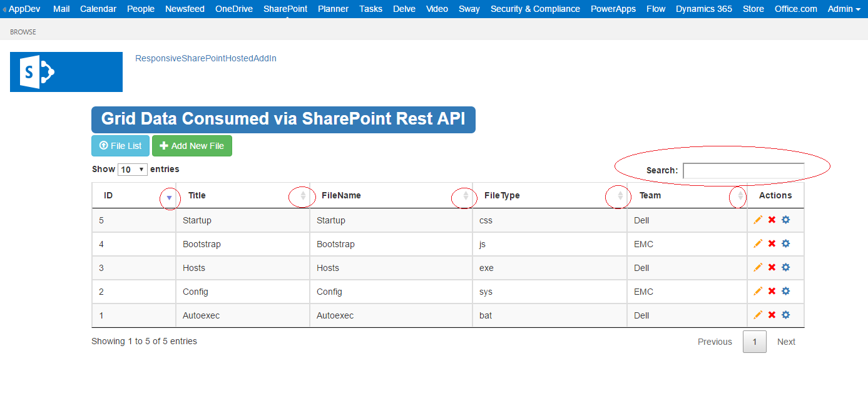Open the Show entries count dropdown
This screenshot has width=868, height=398.
133,170
